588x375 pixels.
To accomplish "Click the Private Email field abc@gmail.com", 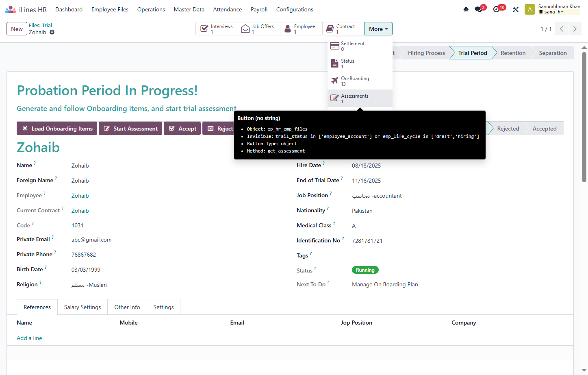I will [91, 240].
